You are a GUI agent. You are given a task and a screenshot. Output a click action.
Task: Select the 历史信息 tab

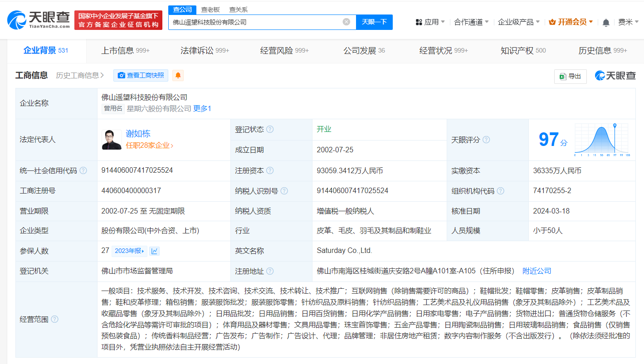[603, 50]
